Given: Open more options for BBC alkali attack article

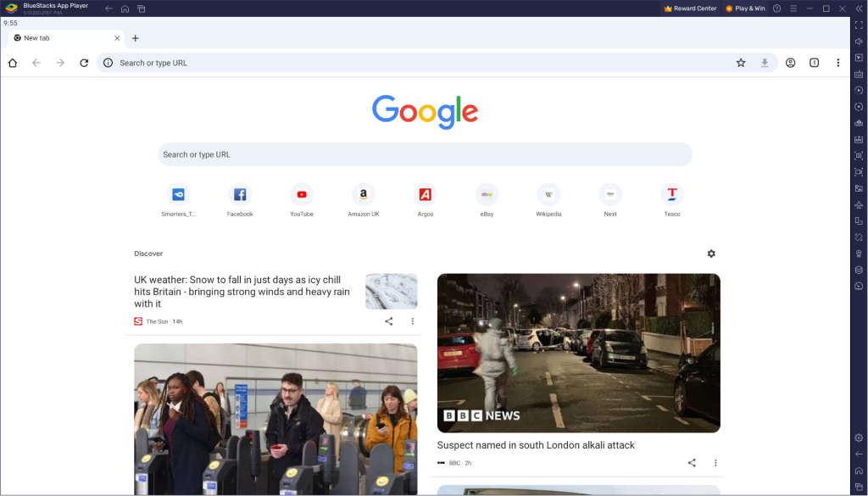Looking at the screenshot, I should [x=715, y=463].
